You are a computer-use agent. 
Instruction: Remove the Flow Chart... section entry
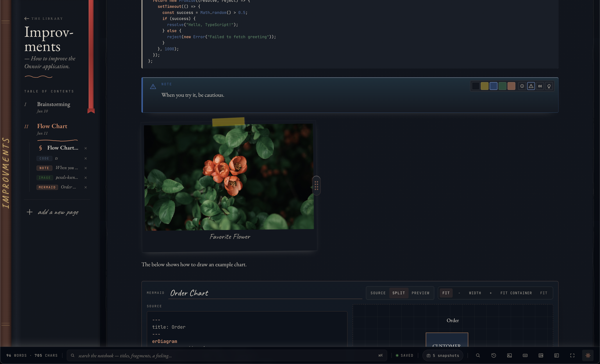click(86, 148)
